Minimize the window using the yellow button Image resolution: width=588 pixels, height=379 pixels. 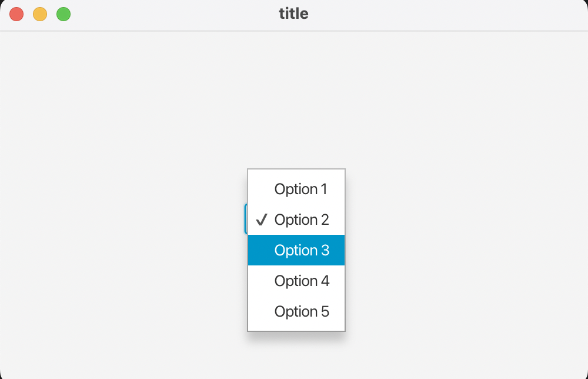coord(40,14)
